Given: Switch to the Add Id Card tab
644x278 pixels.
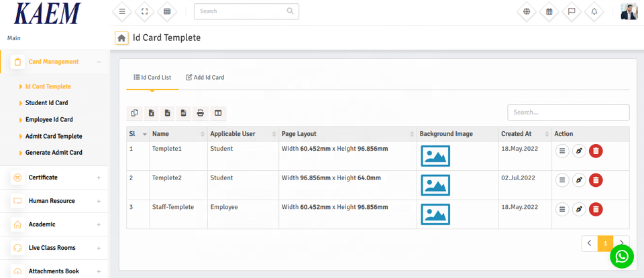Looking at the screenshot, I should coord(205,78).
